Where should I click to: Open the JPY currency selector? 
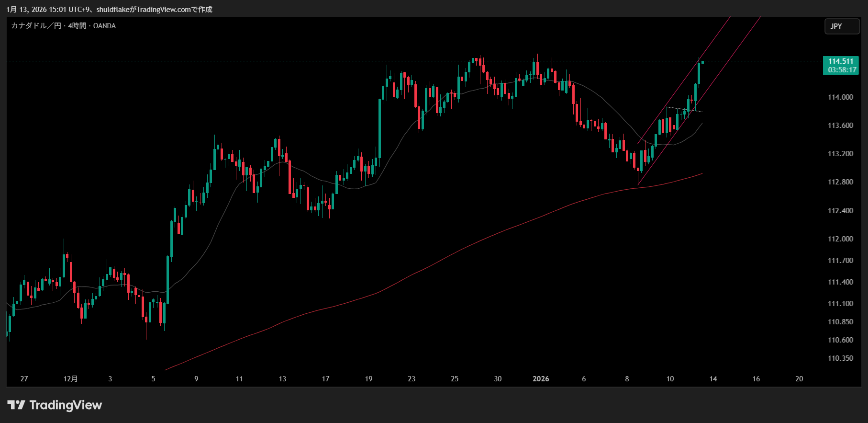pos(841,26)
